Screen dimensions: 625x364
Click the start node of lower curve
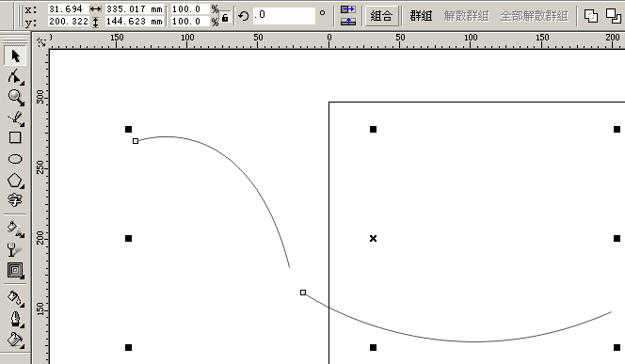[x=303, y=293]
